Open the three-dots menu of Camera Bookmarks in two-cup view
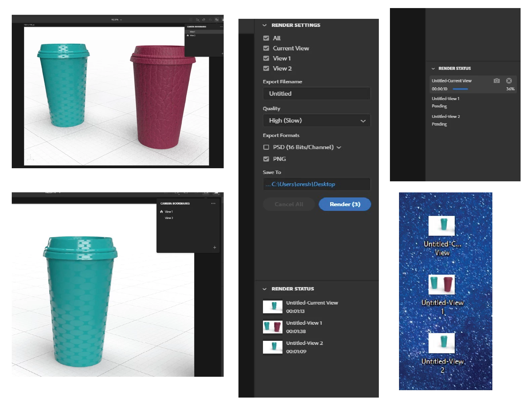The height and width of the screenshot is (411, 532). click(221, 27)
